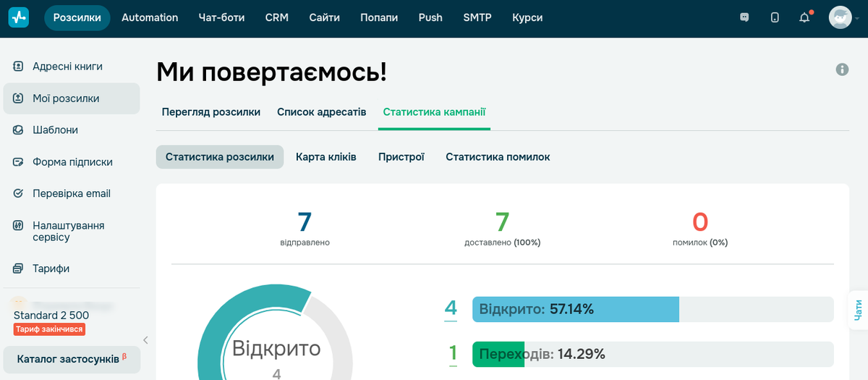The width and height of the screenshot is (868, 380).
Task: Open the SMTP top menu
Action: 477,17
